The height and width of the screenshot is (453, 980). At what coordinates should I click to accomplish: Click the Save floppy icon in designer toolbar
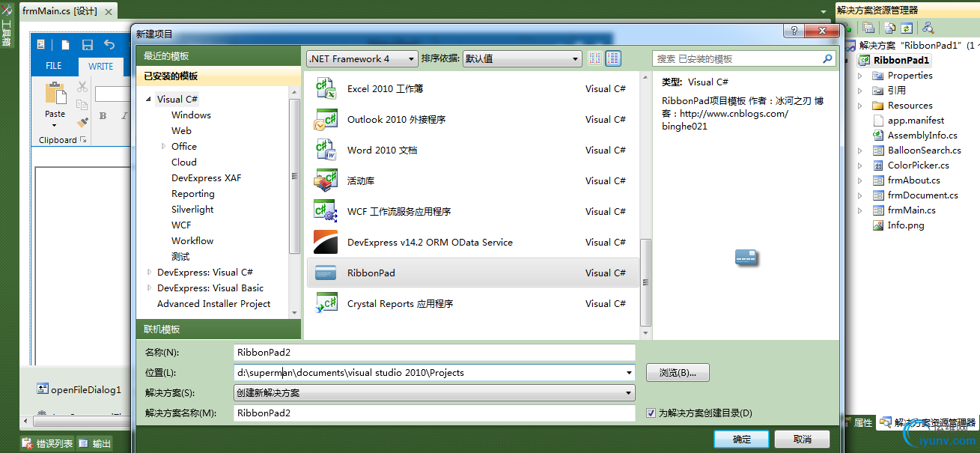[x=88, y=45]
